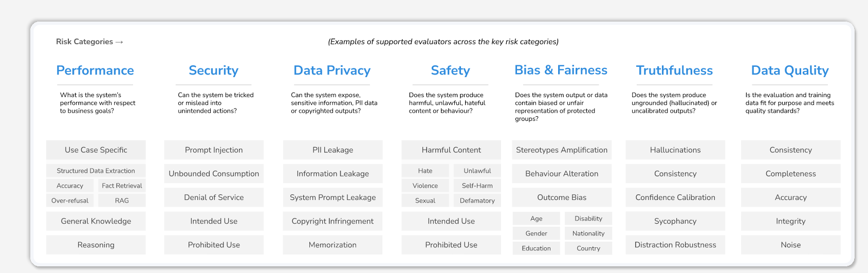Open the Security category heading
Screen dimensions: 868x273
pos(213,70)
